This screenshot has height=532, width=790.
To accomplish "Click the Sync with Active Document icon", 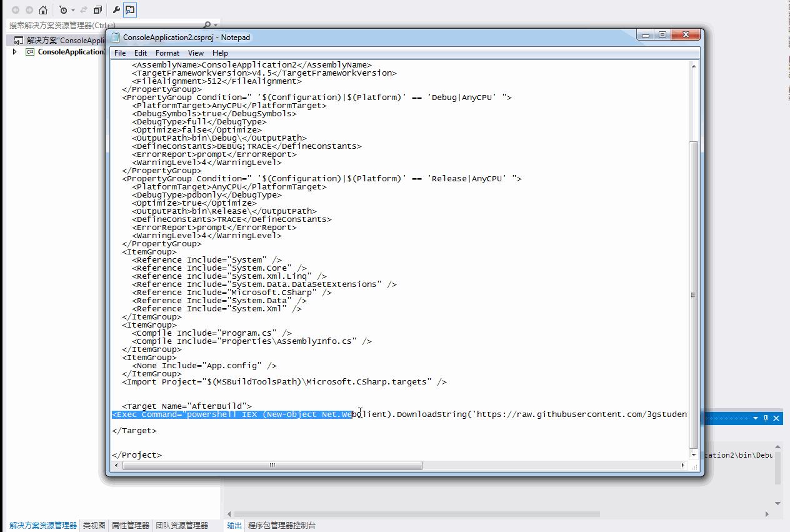I will 85,10.
